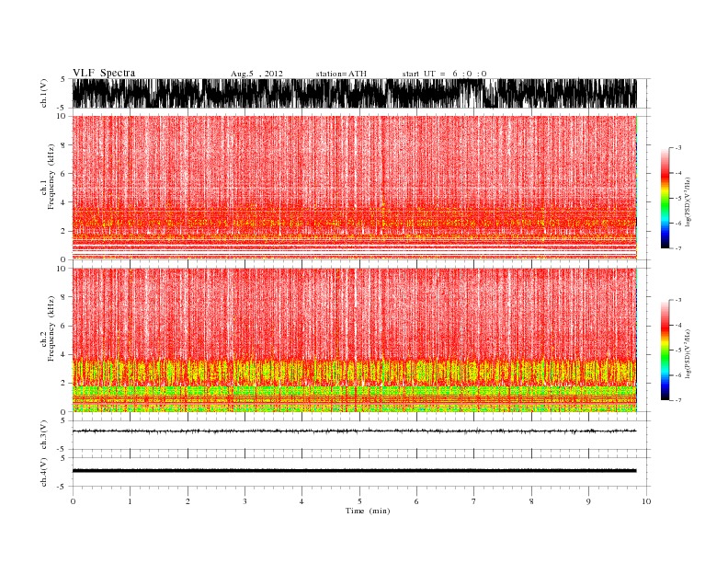Image resolution: width=728 pixels, height=563 pixels.
Task: Click time axis tick label "3"
Action: (x=245, y=501)
